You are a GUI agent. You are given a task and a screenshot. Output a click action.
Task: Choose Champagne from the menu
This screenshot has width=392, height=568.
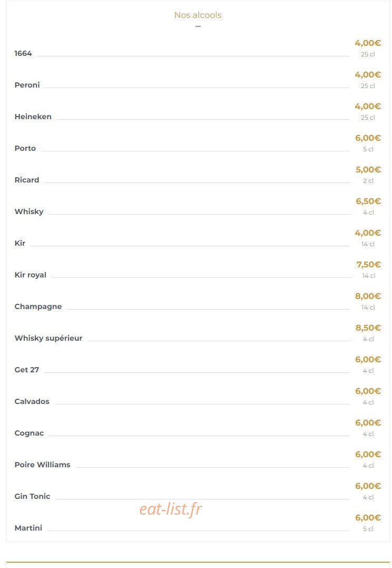[38, 306]
